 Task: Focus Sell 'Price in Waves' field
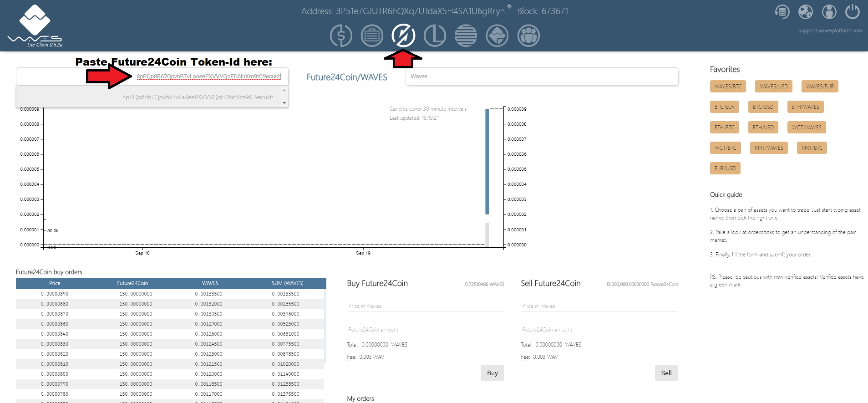point(599,306)
